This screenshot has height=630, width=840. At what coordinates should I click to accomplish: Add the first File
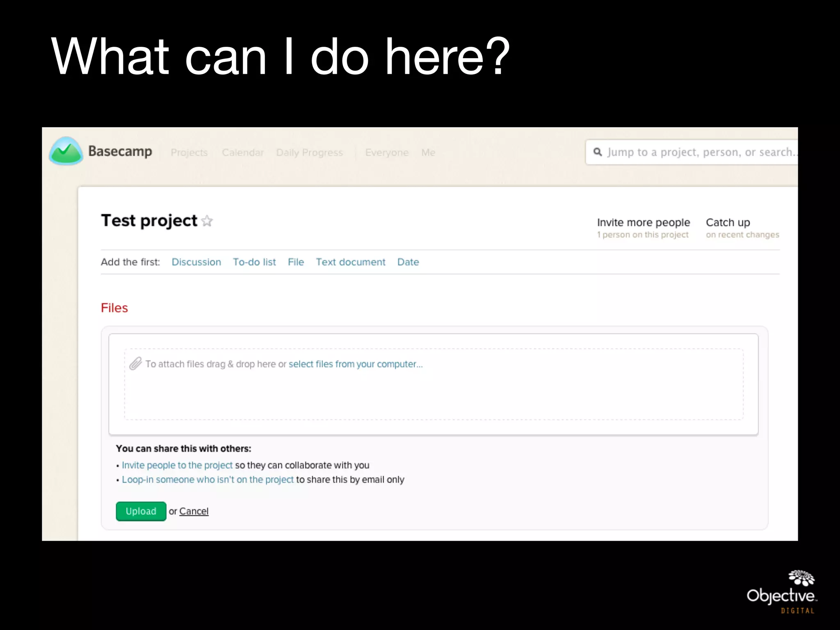coord(296,262)
